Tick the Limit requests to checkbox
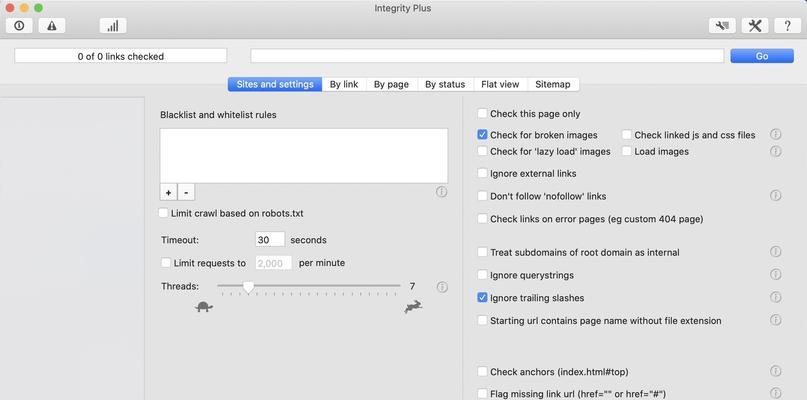 [x=166, y=263]
